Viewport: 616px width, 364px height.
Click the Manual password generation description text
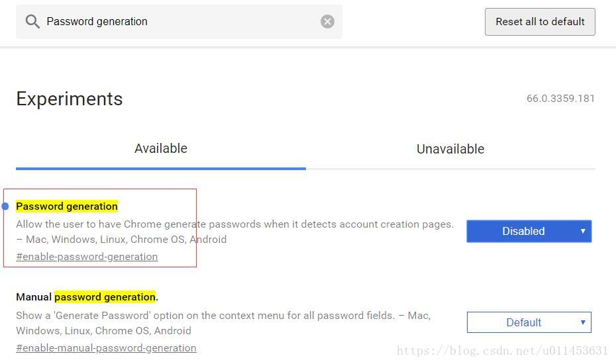(223, 323)
